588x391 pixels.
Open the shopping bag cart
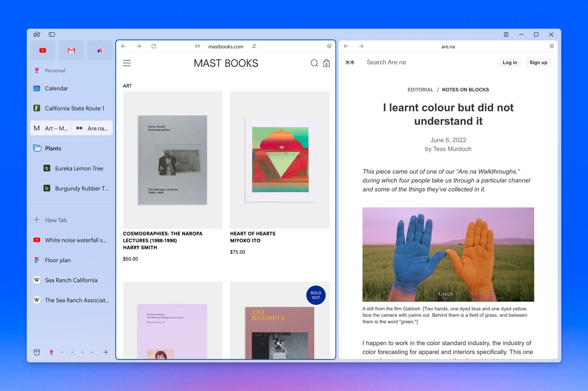[326, 63]
